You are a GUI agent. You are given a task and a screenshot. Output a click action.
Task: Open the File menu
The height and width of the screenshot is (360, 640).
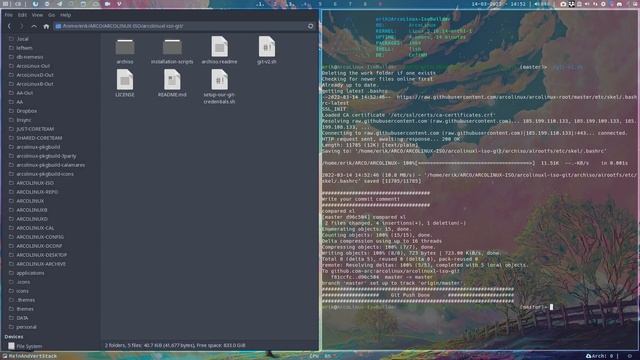coord(9,15)
